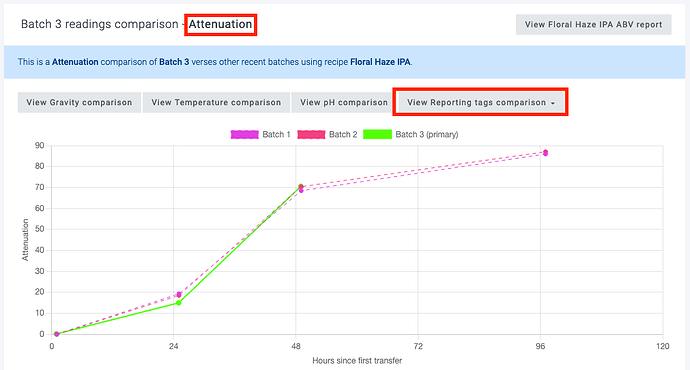The image size is (690, 370).
Task: Toggle Batch 3 (primary) legend swatch
Action: pyautogui.click(x=378, y=135)
